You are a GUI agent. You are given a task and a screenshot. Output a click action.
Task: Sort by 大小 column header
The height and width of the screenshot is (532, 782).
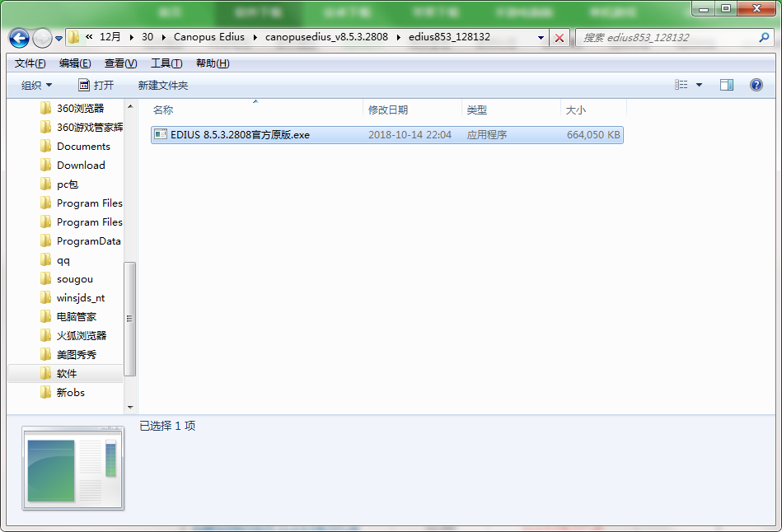coord(593,110)
